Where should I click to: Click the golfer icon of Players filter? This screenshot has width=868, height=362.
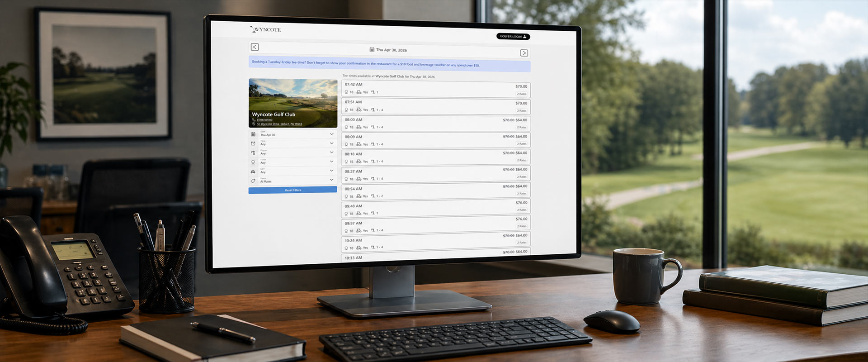pos(253,153)
